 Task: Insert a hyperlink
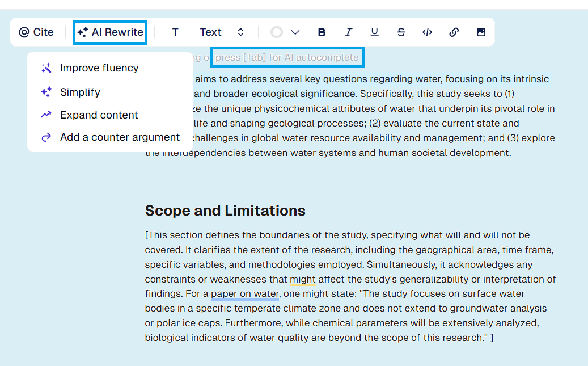(454, 32)
